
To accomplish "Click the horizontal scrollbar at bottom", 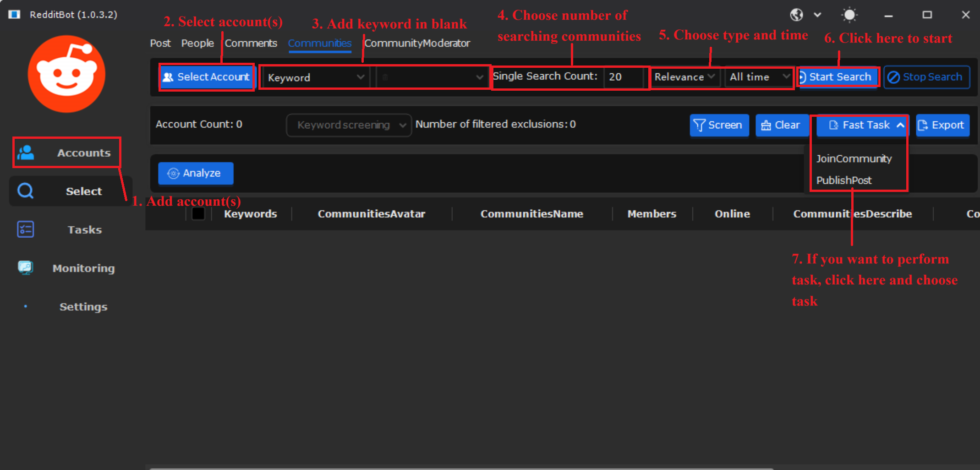I will point(461,468).
